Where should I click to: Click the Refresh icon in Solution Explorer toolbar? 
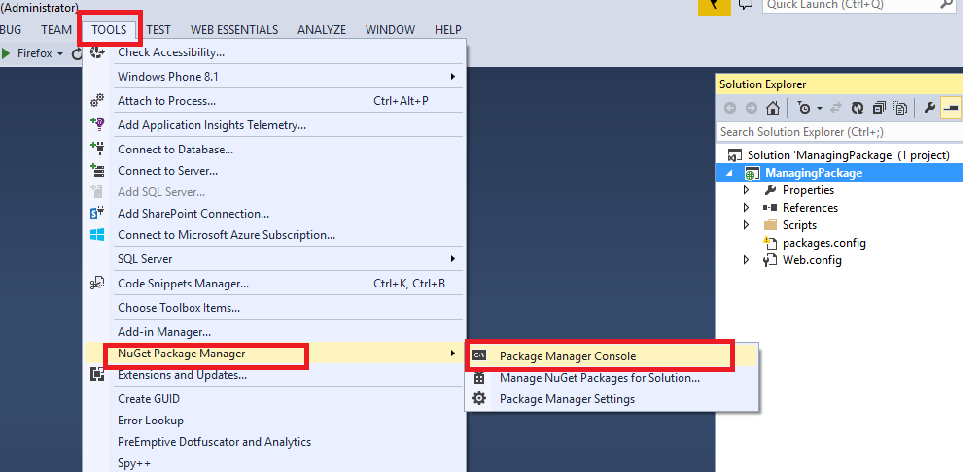(857, 108)
